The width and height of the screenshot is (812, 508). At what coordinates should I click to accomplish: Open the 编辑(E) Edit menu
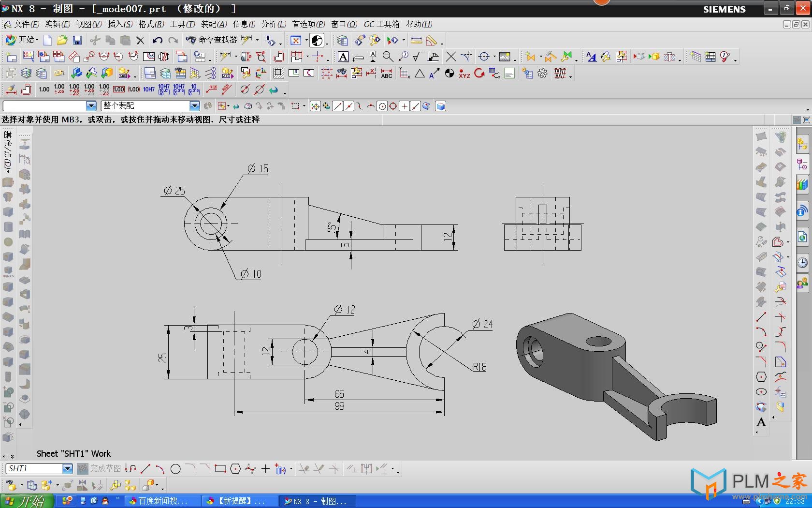tap(58, 24)
